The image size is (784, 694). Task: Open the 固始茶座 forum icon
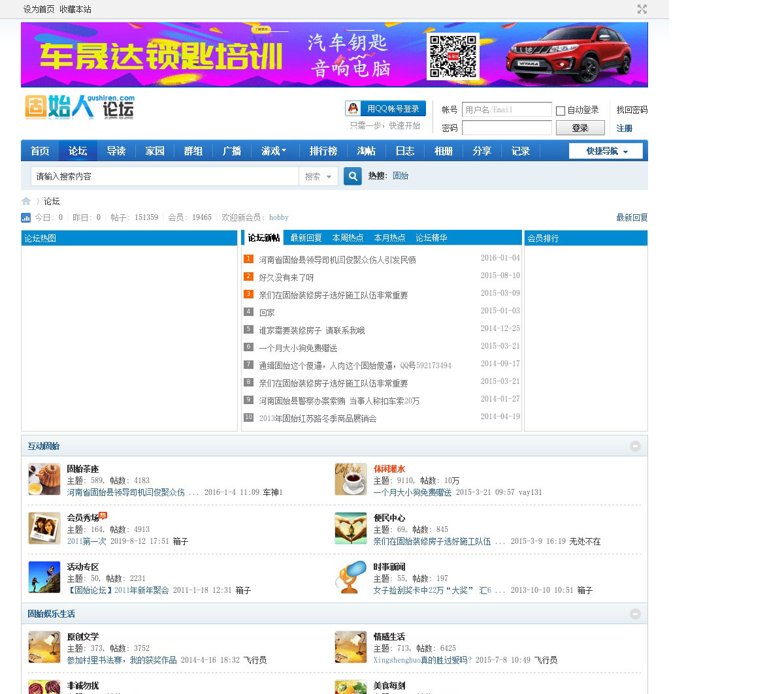click(x=44, y=479)
